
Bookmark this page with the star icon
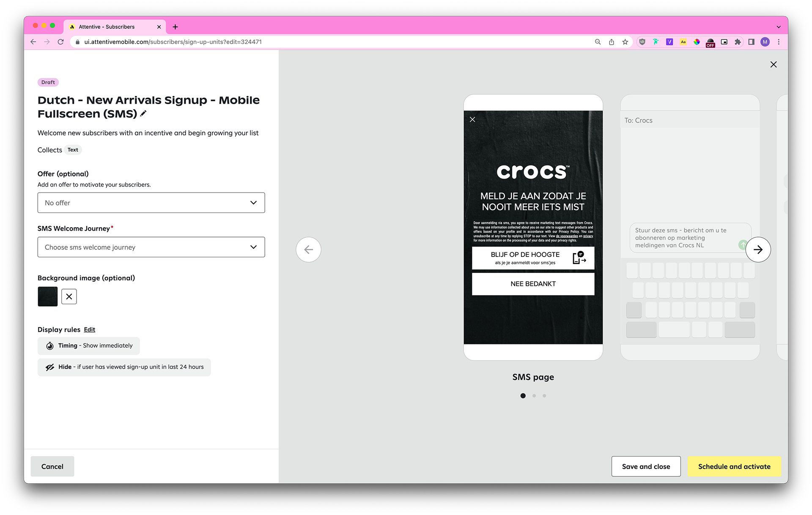[x=625, y=42]
